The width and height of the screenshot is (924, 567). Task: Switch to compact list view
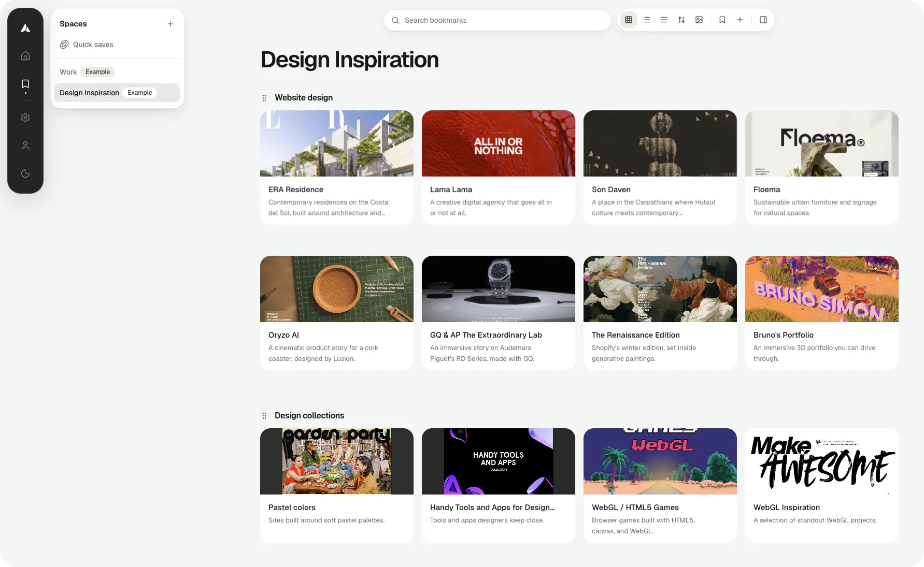(x=664, y=20)
